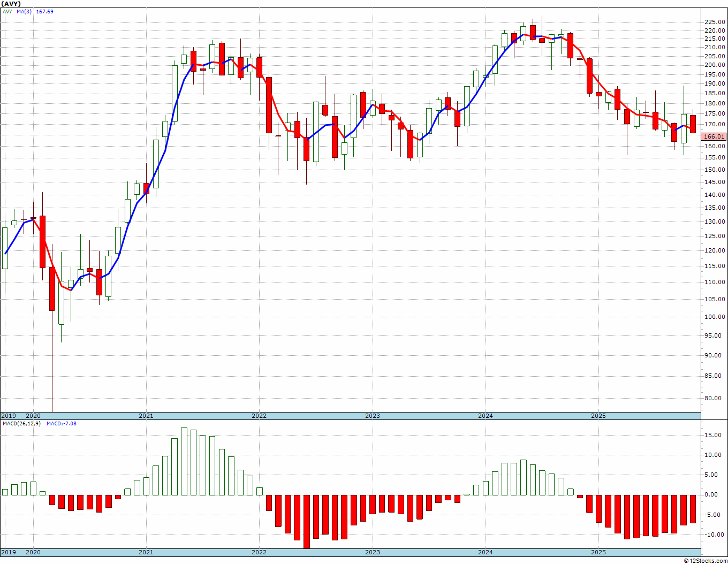This screenshot has width=728, height=565.
Task: Select the 175.00 price axis label
Action: (715, 114)
